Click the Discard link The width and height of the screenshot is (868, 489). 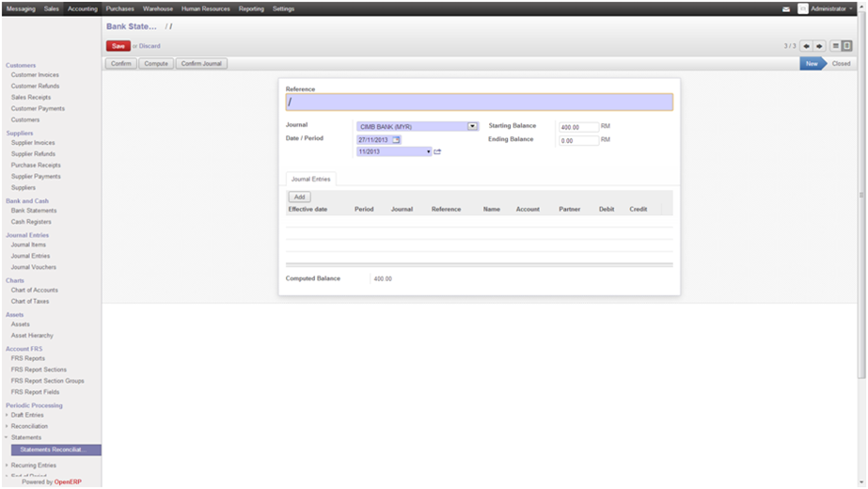click(x=150, y=46)
